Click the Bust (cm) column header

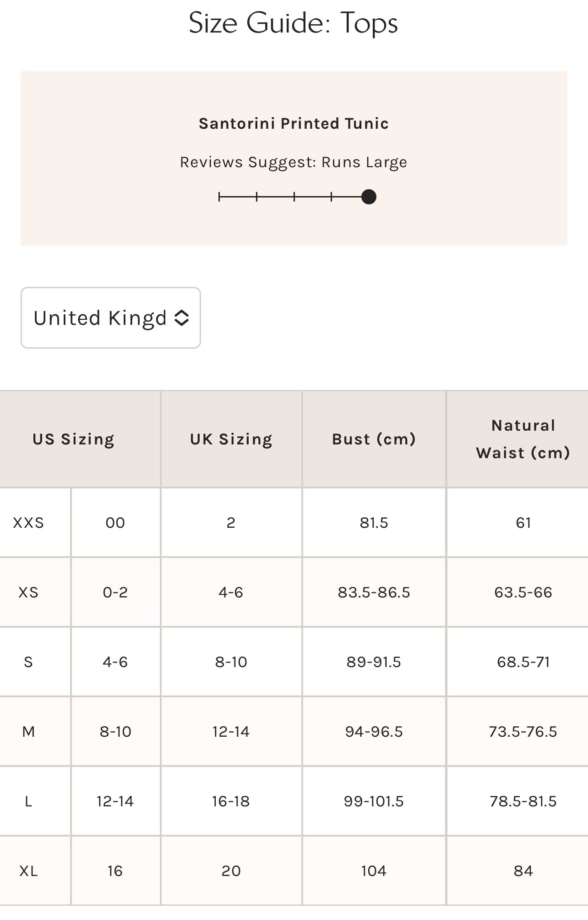coord(374,439)
